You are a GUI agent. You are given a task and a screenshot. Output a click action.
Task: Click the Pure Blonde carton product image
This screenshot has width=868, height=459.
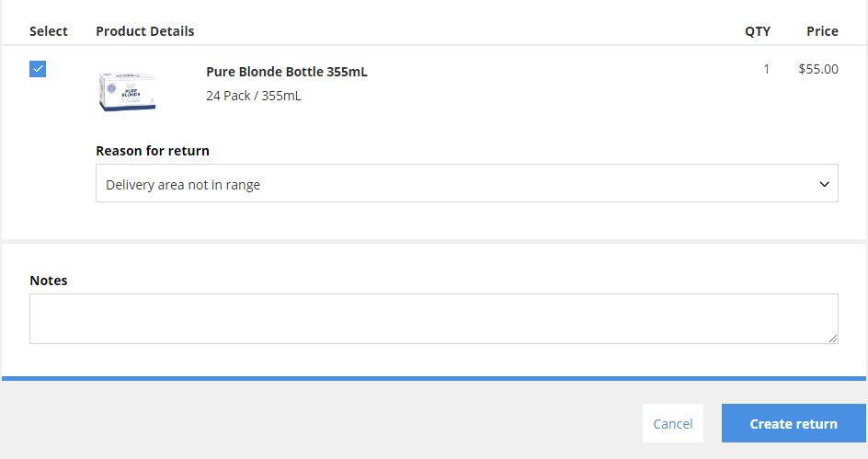[x=127, y=91]
